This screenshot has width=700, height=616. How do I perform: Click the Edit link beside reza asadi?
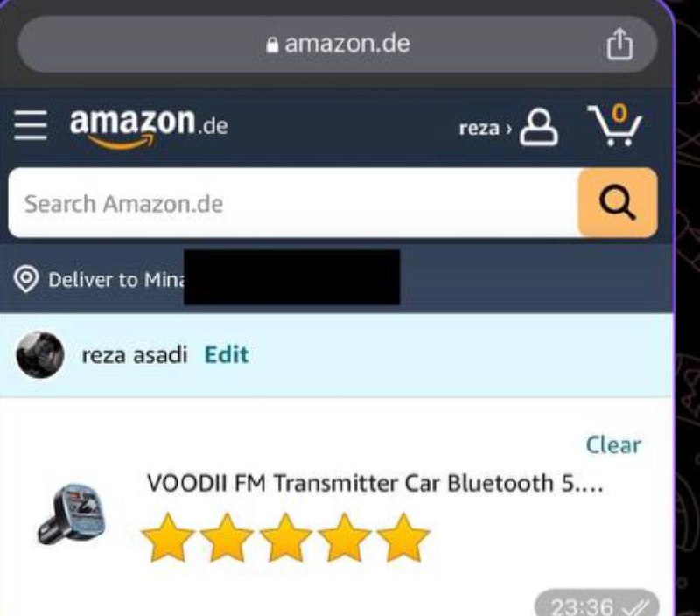point(227,355)
